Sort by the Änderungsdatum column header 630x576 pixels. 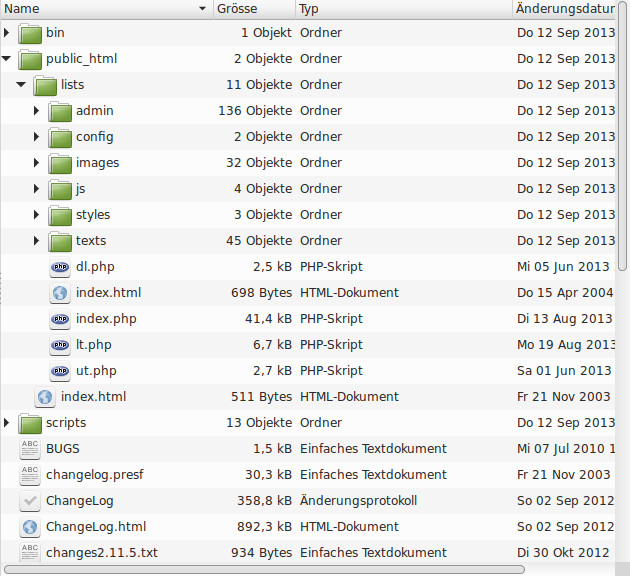click(x=565, y=9)
